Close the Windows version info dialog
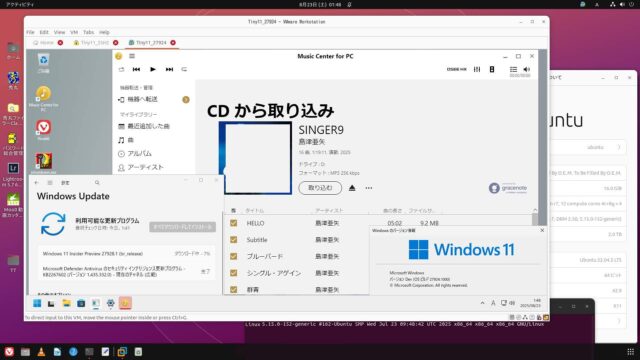The height and width of the screenshot is (360, 640). (x=542, y=230)
